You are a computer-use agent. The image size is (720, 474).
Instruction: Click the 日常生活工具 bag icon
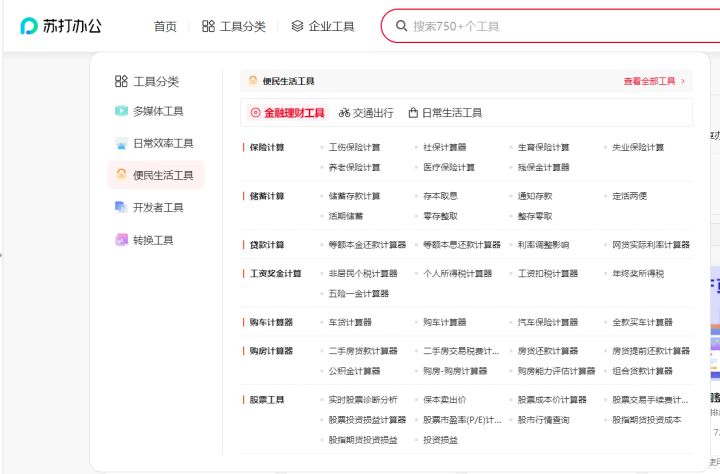pyautogui.click(x=413, y=113)
